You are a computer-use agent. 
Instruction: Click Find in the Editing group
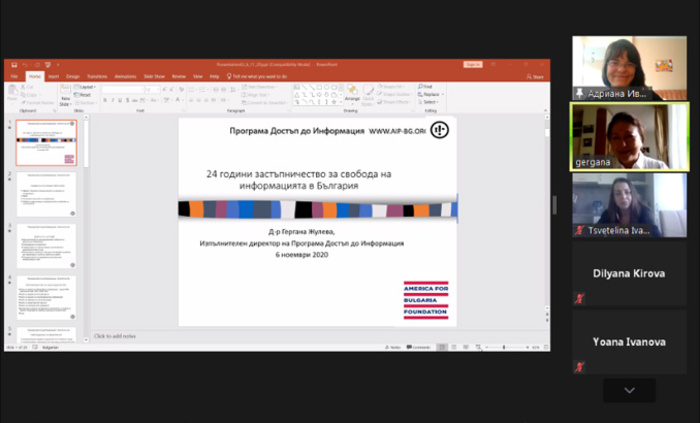[427, 87]
